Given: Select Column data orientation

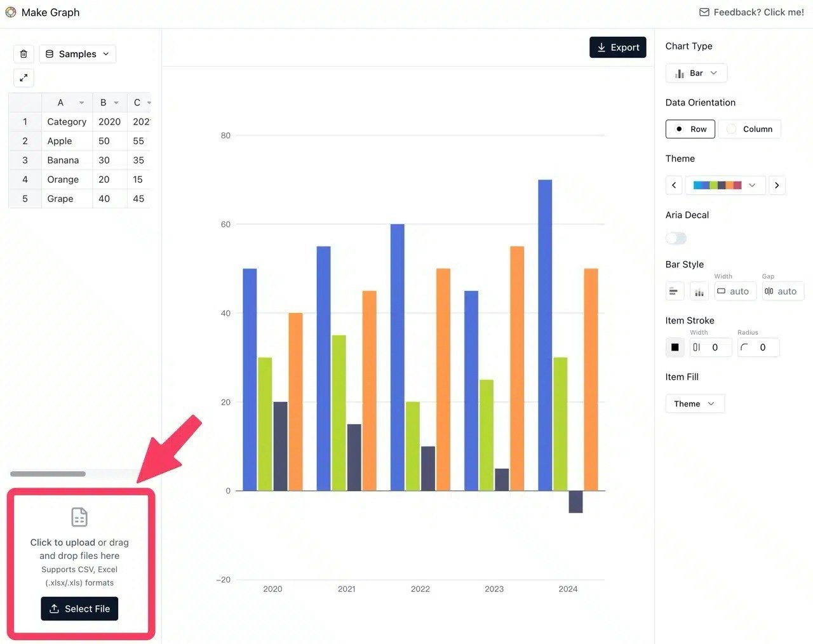Looking at the screenshot, I should (749, 129).
